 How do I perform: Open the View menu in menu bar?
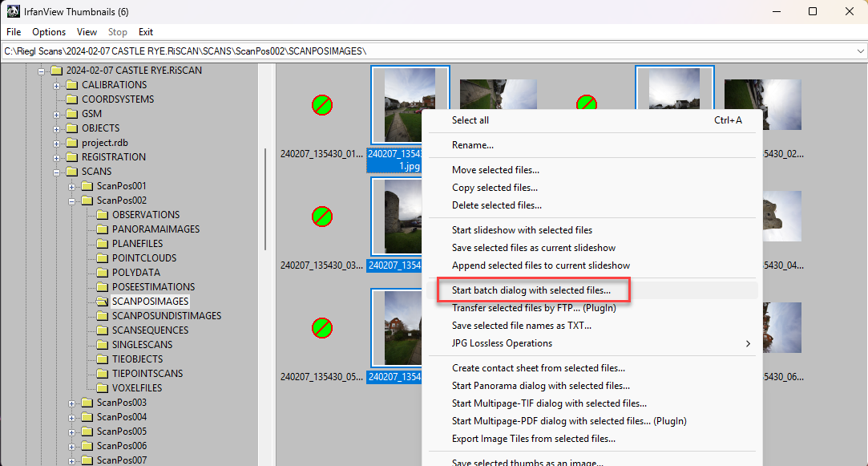(x=87, y=32)
